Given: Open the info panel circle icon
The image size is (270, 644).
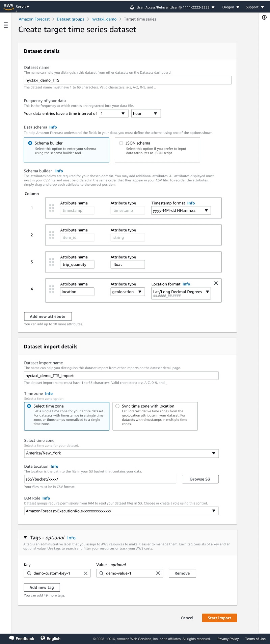Looking at the screenshot, I should pos(264,17).
